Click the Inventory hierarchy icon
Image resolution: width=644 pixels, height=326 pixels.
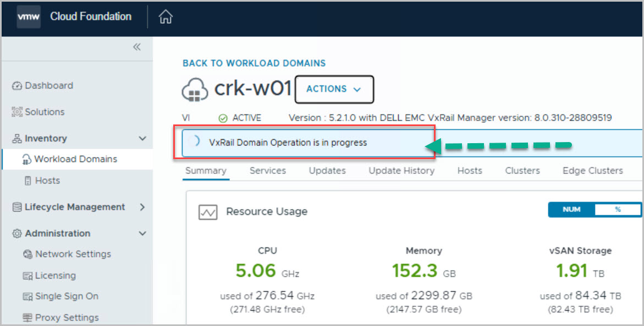[17, 139]
